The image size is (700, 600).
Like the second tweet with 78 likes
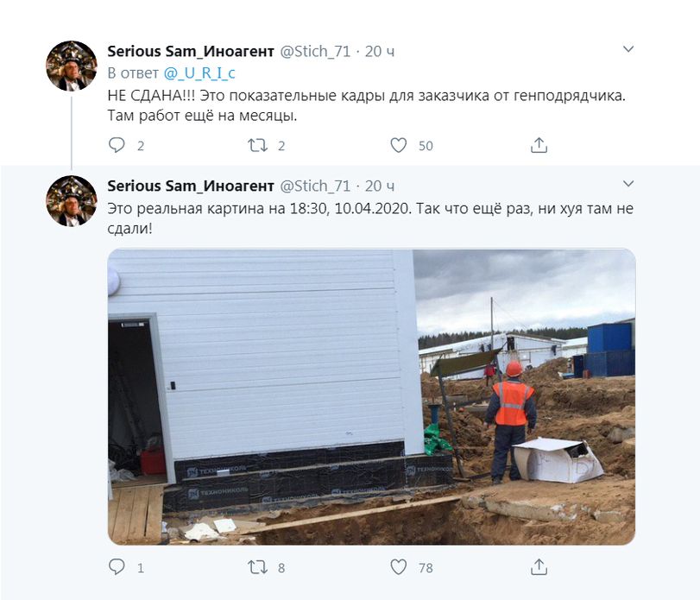[x=398, y=567]
